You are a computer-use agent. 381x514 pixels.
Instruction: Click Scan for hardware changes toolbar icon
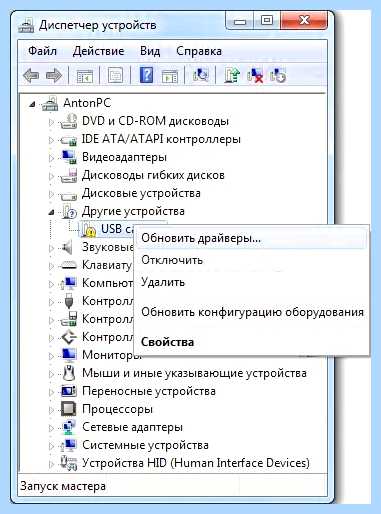tap(201, 75)
